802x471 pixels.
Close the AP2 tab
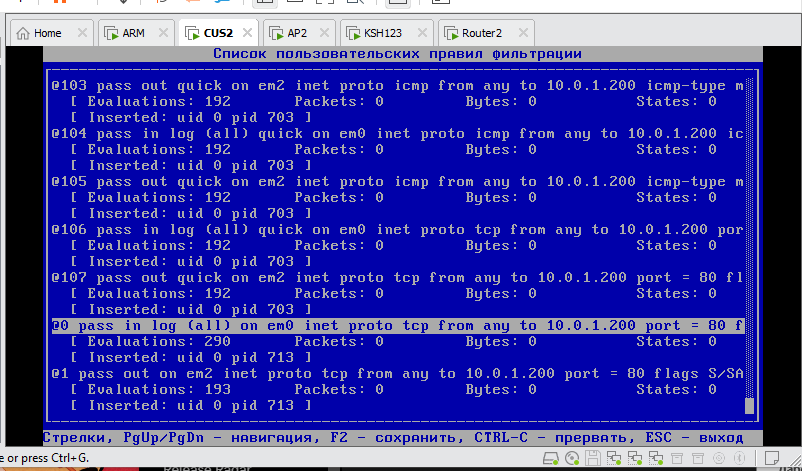click(324, 33)
